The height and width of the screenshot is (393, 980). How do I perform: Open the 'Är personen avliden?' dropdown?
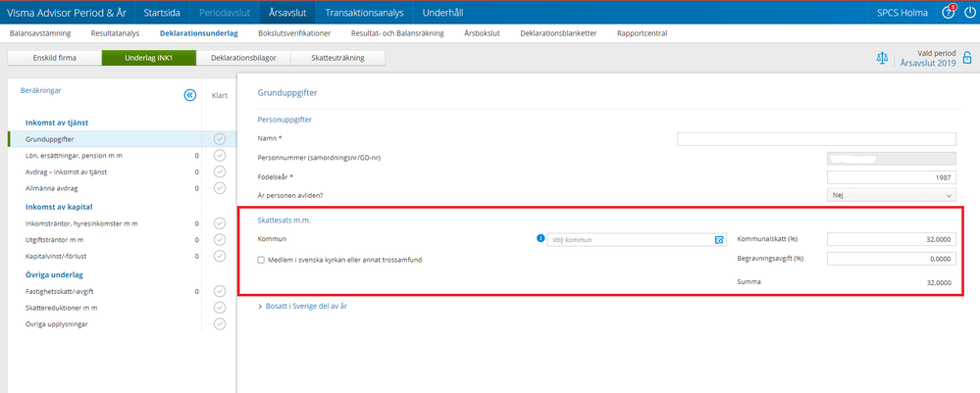coord(891,195)
